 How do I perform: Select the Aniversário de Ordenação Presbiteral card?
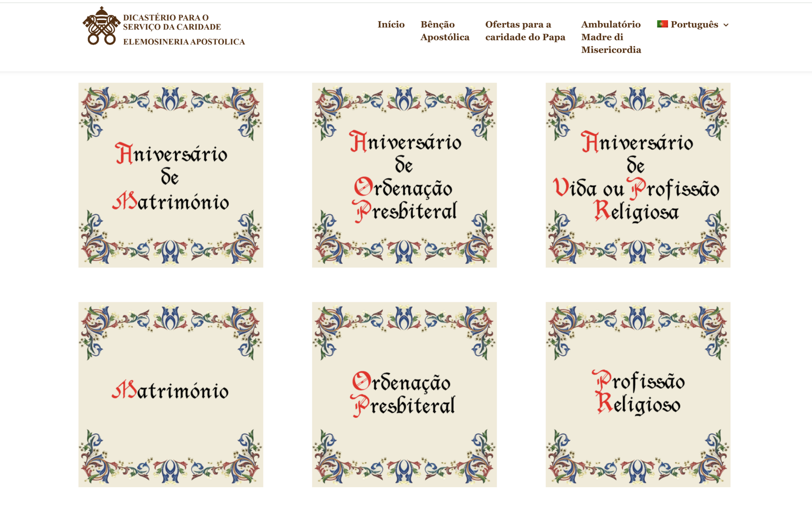[404, 175]
